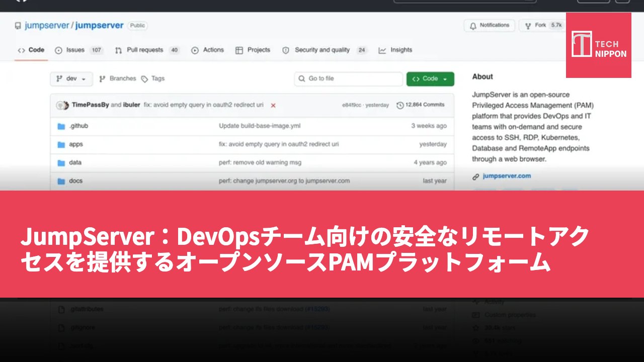Click the '4 years ago' timestamp
Image resolution: width=644 pixels, height=362 pixels.
click(430, 163)
